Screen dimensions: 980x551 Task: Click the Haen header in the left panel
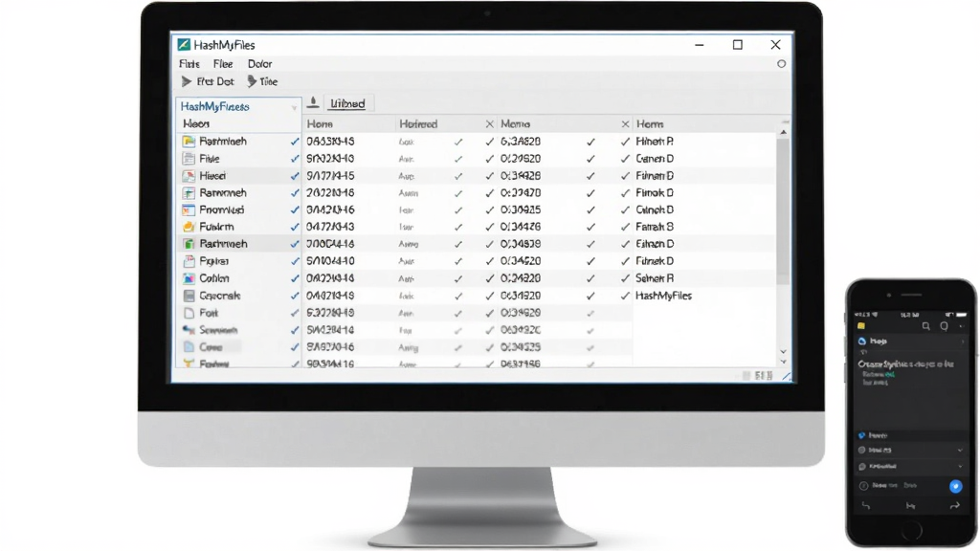tap(195, 123)
